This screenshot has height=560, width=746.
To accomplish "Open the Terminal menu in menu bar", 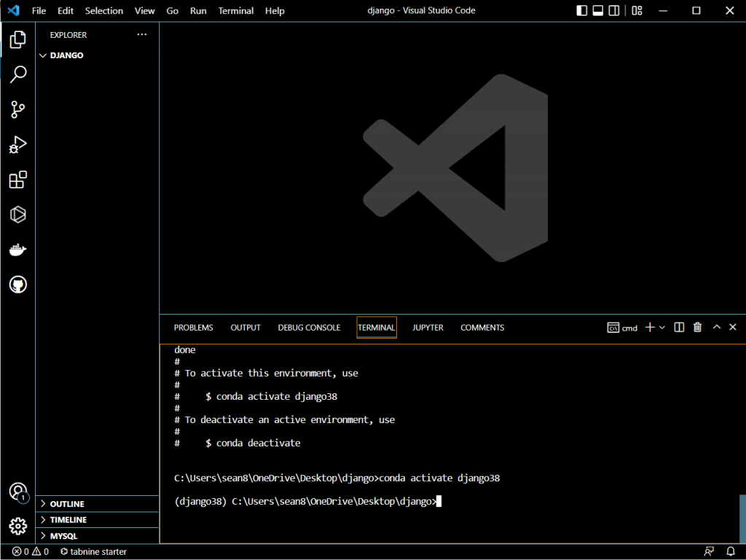I will point(236,11).
